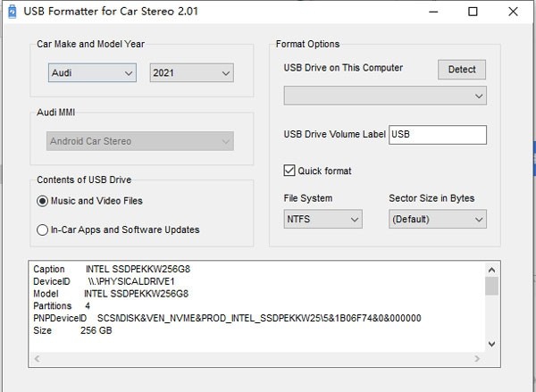
Task: Click the PNPDeviceID value text
Action: [259, 318]
